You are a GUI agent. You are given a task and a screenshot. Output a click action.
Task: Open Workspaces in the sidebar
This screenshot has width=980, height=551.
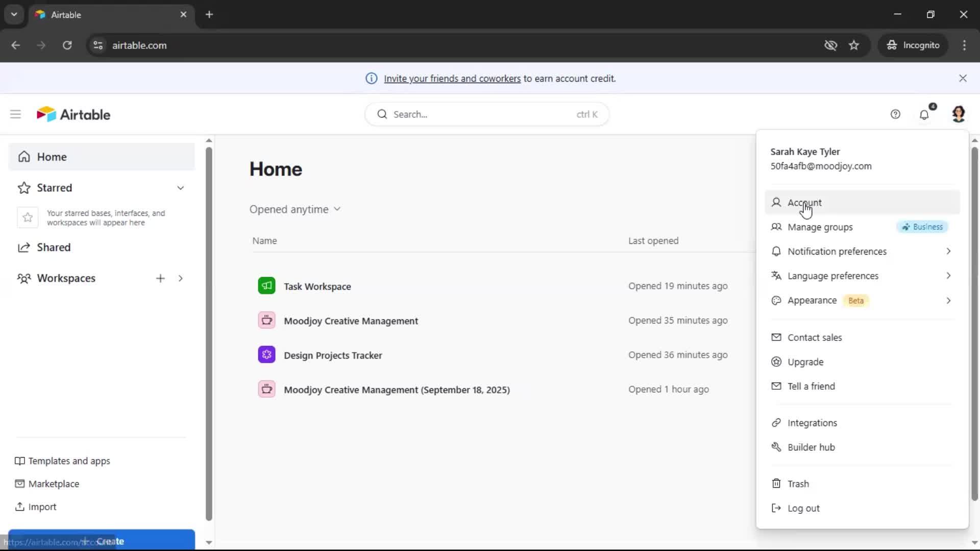66,278
